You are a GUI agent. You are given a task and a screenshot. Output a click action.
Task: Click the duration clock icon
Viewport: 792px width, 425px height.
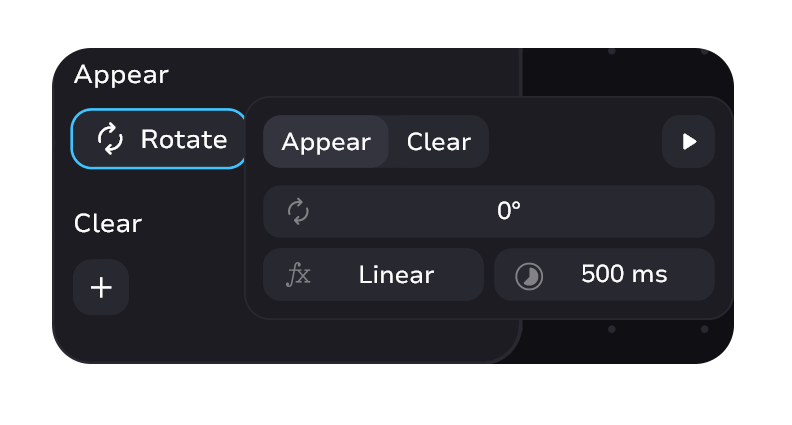coord(529,276)
